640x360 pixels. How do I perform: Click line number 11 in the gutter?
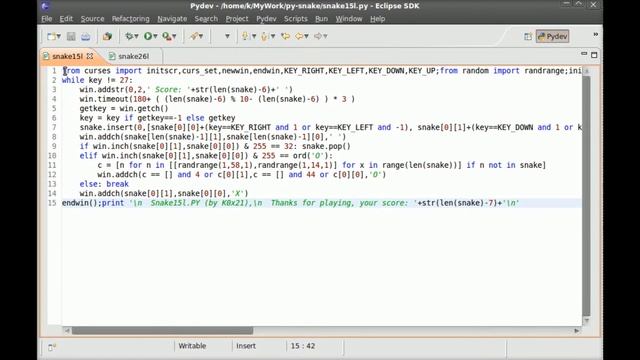click(52, 165)
